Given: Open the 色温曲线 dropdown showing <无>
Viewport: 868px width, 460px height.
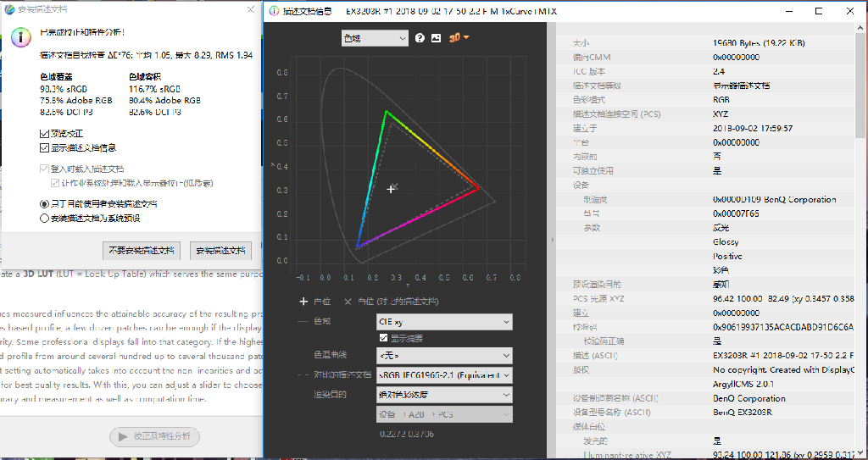Looking at the screenshot, I should pyautogui.click(x=444, y=356).
